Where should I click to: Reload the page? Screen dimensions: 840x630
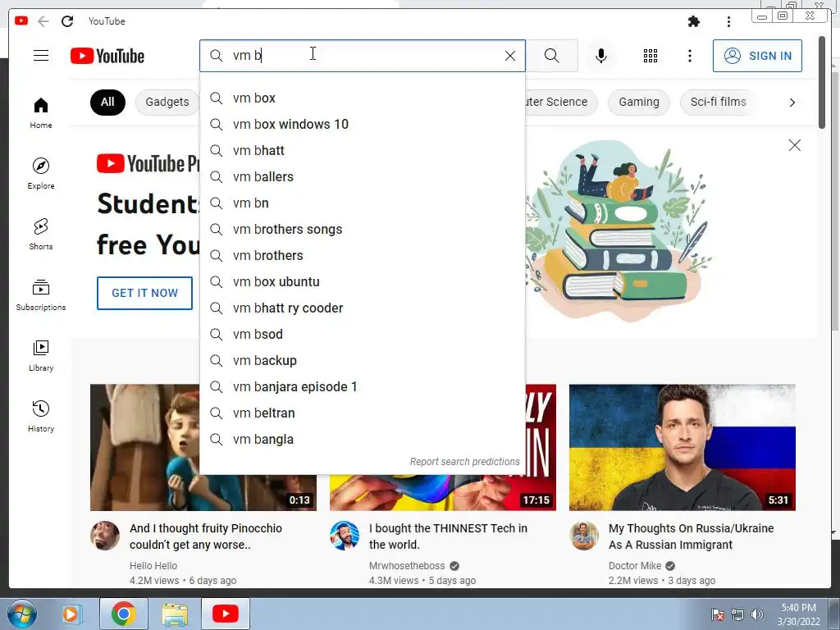click(x=67, y=21)
